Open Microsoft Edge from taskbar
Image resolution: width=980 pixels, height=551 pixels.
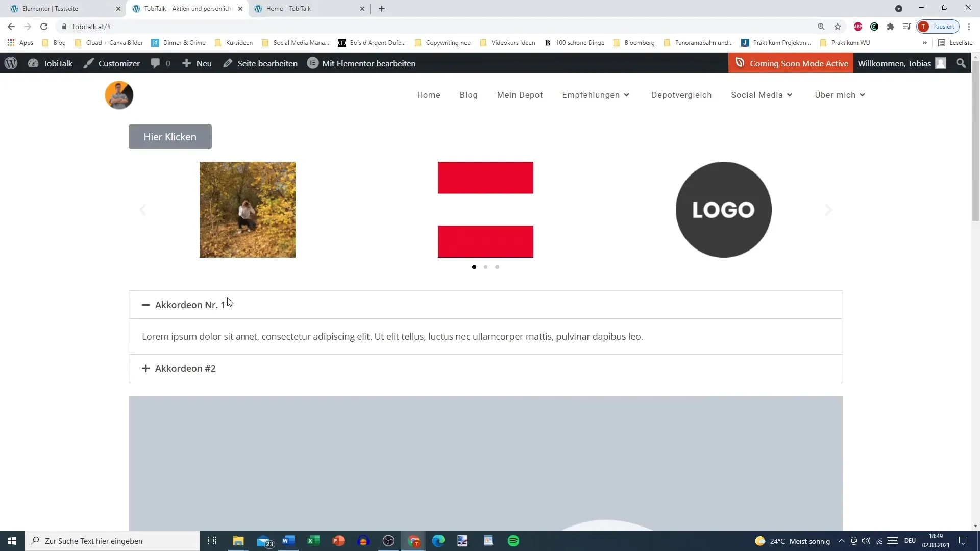coord(438,541)
